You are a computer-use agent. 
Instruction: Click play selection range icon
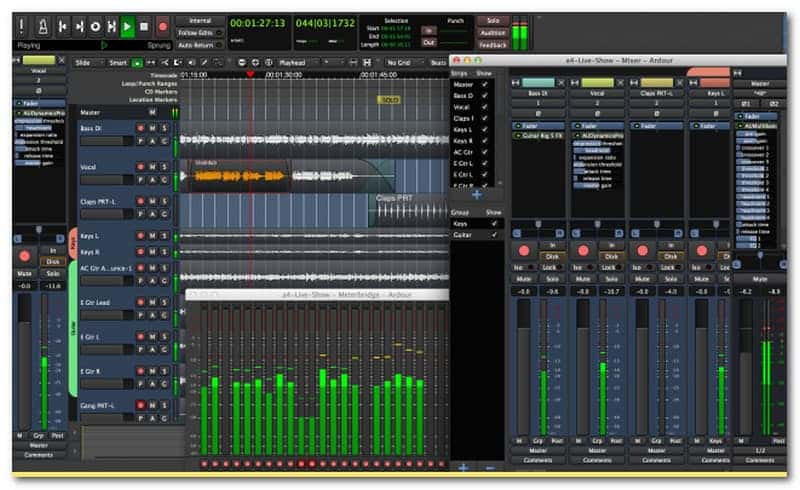click(111, 26)
